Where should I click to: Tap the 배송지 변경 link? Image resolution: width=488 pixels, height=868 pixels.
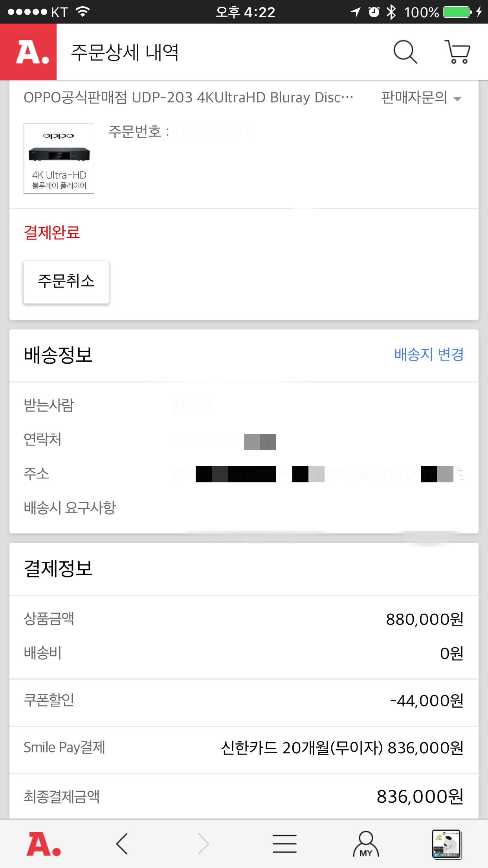[x=429, y=355]
